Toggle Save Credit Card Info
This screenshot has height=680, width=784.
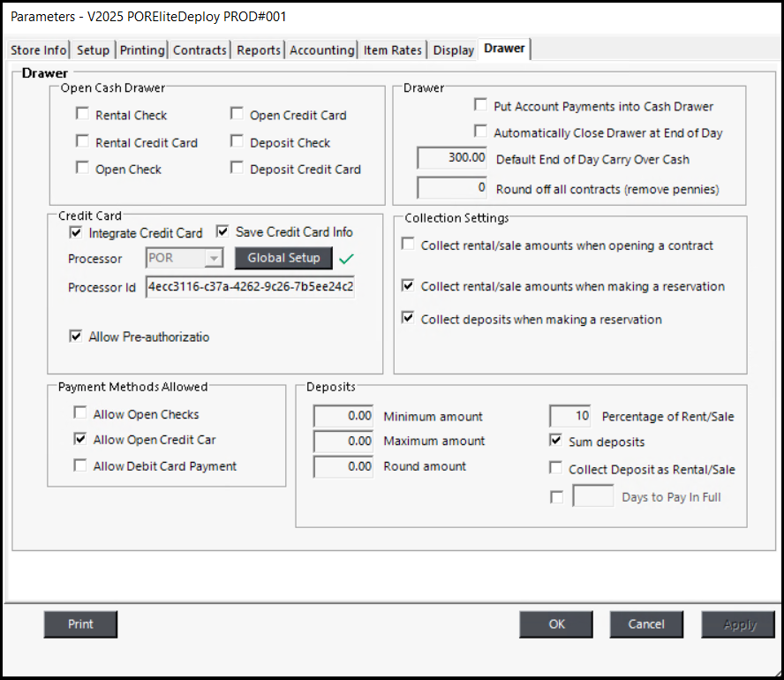(222, 232)
